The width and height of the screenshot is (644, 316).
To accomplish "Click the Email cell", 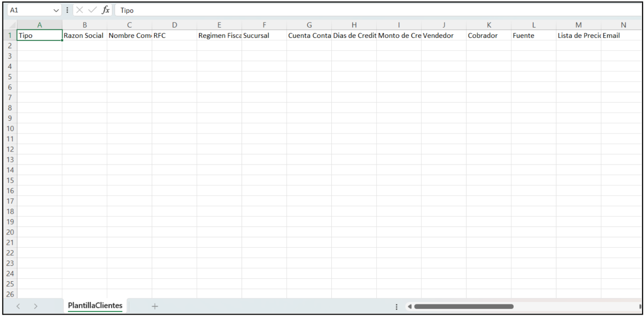I will click(x=621, y=35).
